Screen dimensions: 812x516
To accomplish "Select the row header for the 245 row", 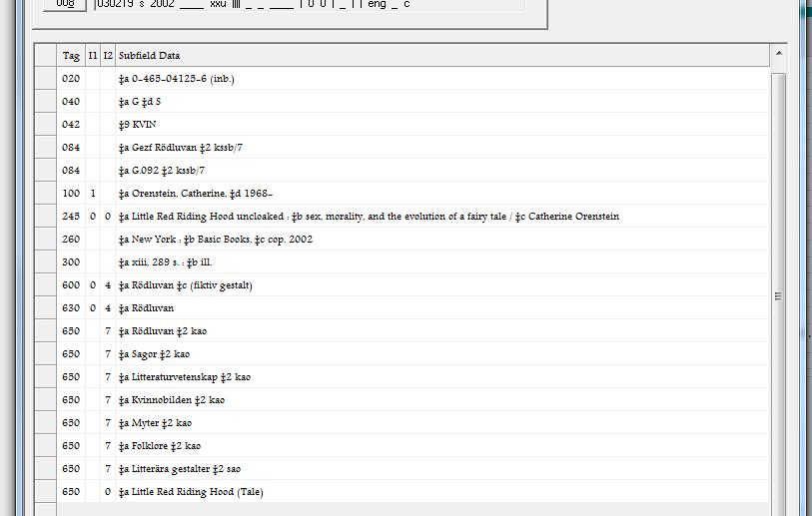I will click(x=46, y=217).
